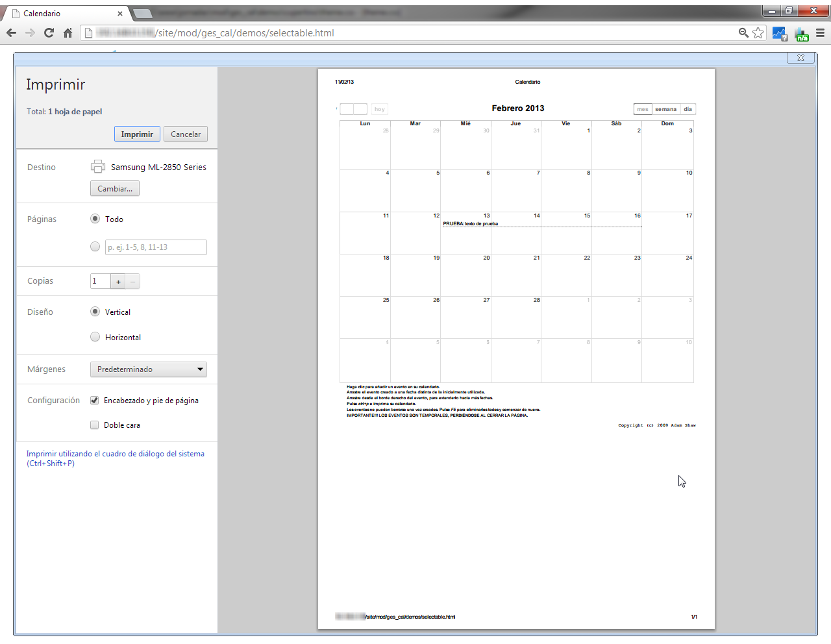Viewport: 831px width, 644px height.
Task: Go to browser home page icon
Action: point(68,33)
